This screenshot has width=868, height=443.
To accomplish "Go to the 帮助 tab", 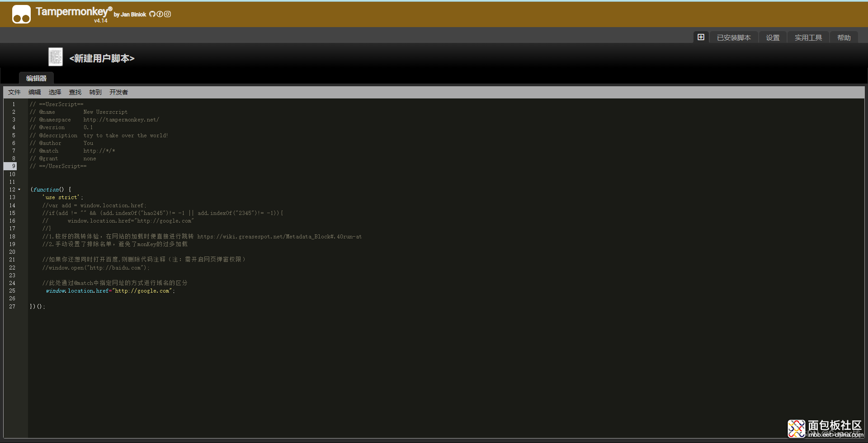I will coord(844,37).
